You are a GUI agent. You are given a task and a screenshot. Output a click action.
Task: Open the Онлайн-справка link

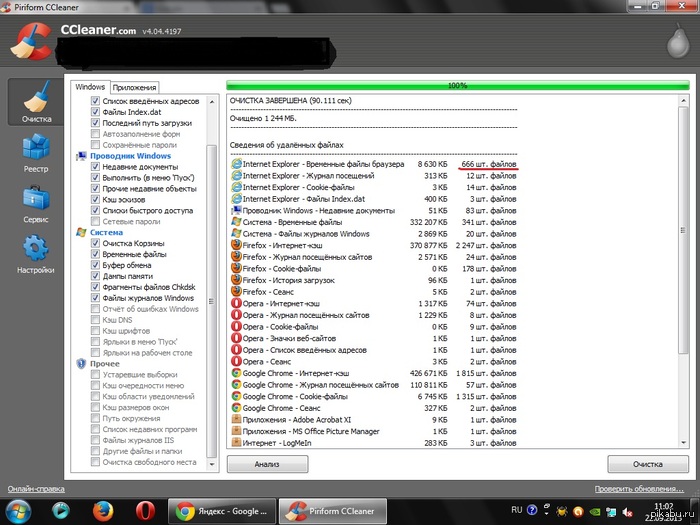tap(36, 489)
